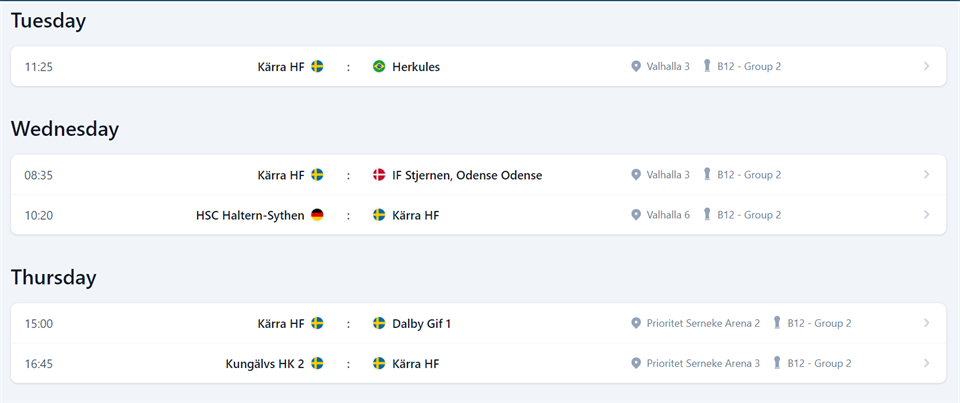Open the chevron on the 08:35 match row

coord(926,175)
